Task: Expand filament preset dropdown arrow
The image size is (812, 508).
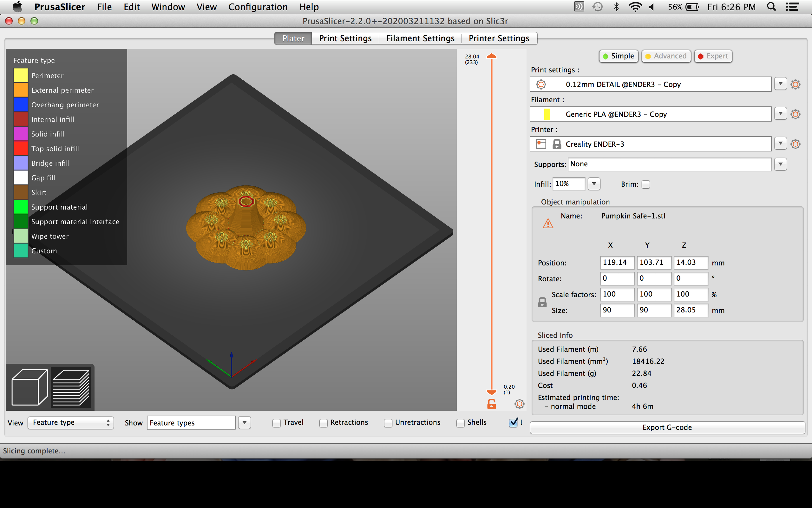Action: pos(781,114)
